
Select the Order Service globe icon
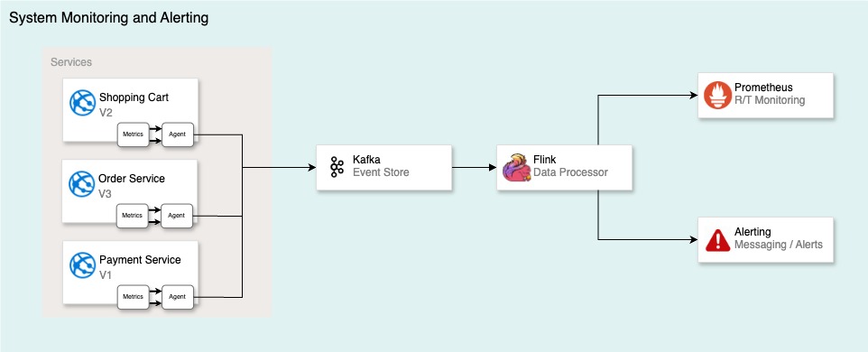pyautogui.click(x=82, y=184)
